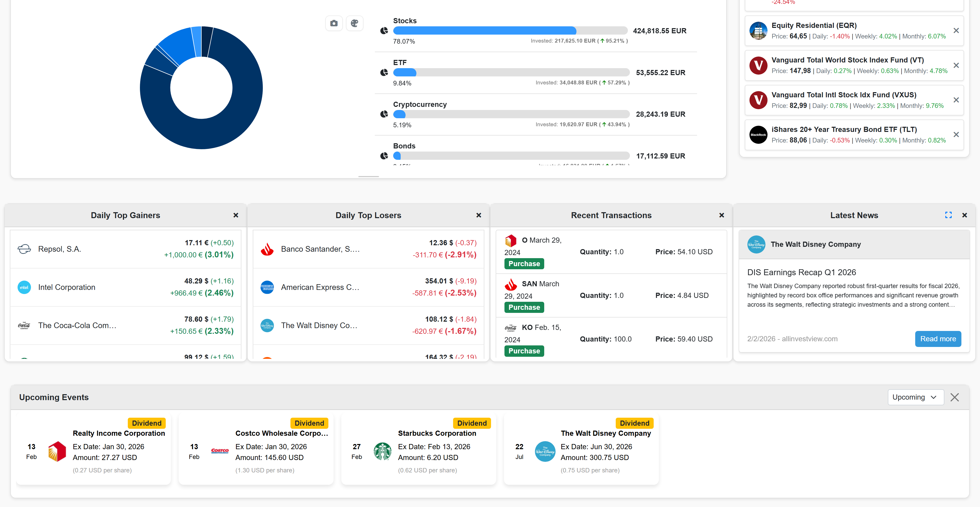Viewport: 980px width, 507px height.
Task: Expand Latest News panel to fullscreen
Action: 948,215
